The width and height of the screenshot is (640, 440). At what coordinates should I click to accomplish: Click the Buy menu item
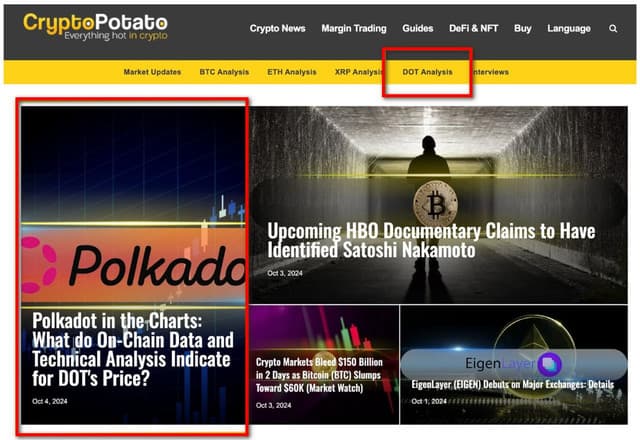point(522,29)
